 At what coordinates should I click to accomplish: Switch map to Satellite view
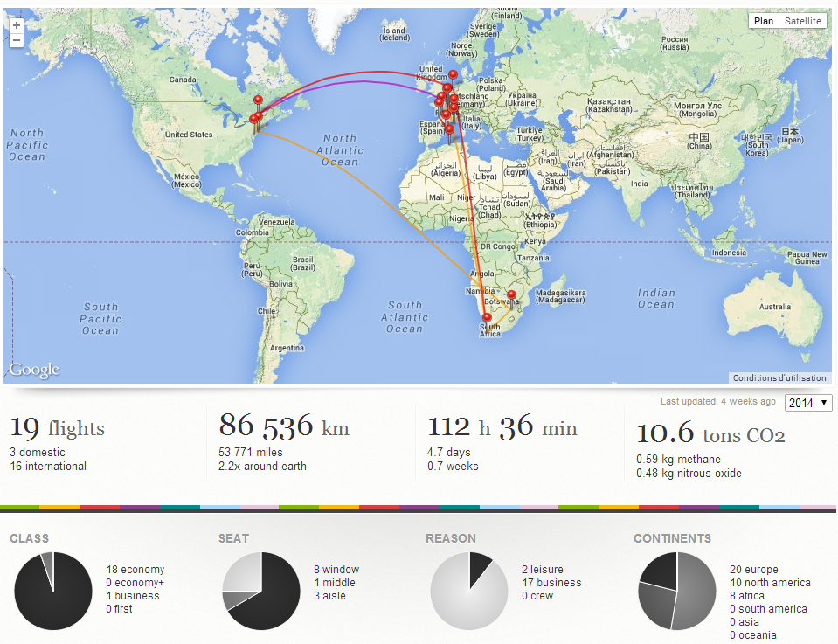[803, 21]
